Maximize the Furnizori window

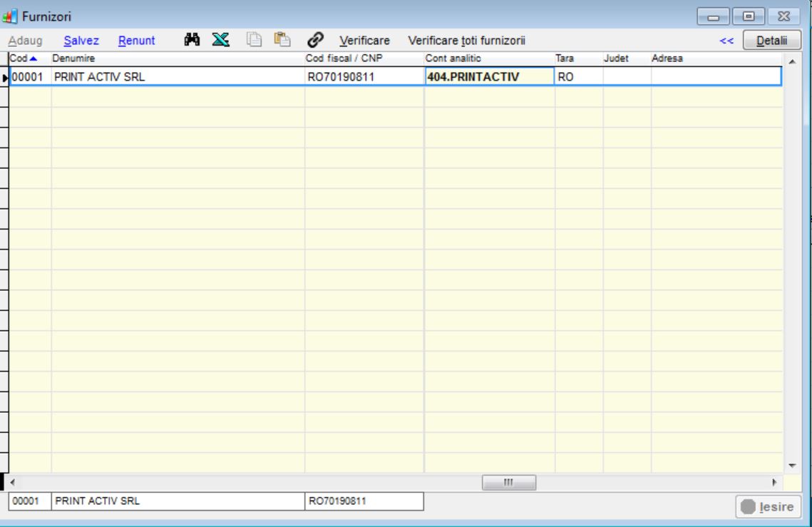(749, 16)
